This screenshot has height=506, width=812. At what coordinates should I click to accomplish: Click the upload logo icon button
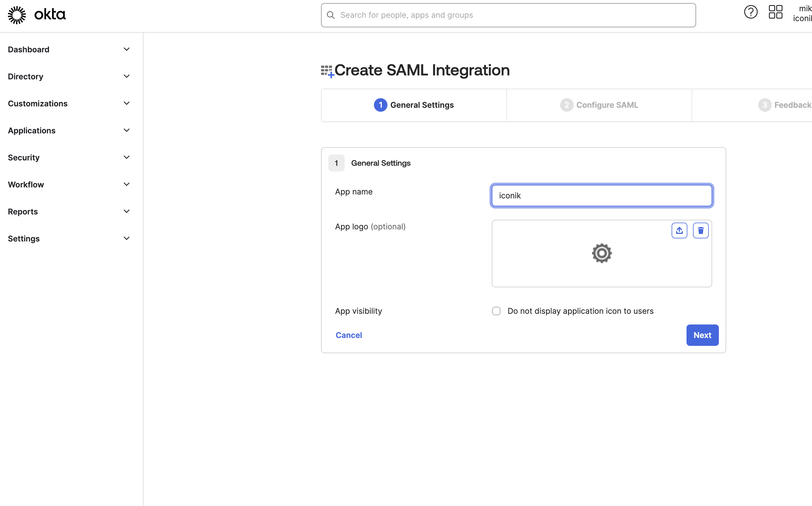pos(679,230)
